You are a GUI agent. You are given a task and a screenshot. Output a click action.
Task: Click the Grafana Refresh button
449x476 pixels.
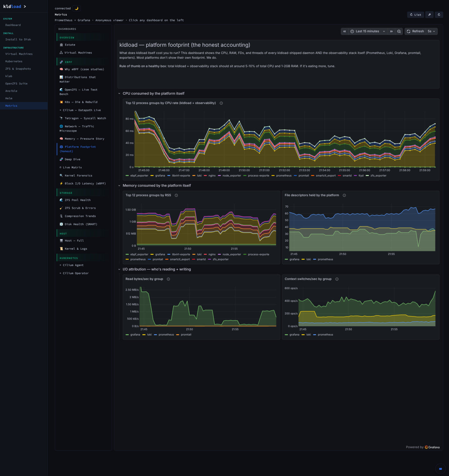(415, 31)
